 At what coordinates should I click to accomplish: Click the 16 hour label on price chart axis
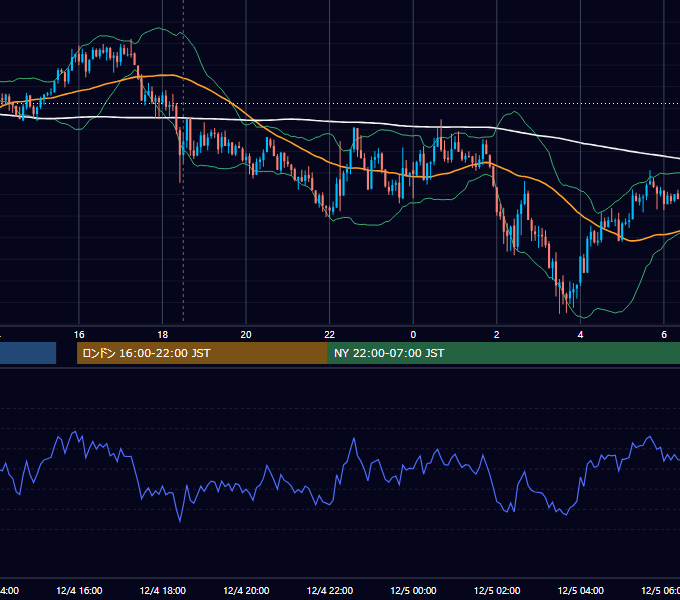click(79, 335)
